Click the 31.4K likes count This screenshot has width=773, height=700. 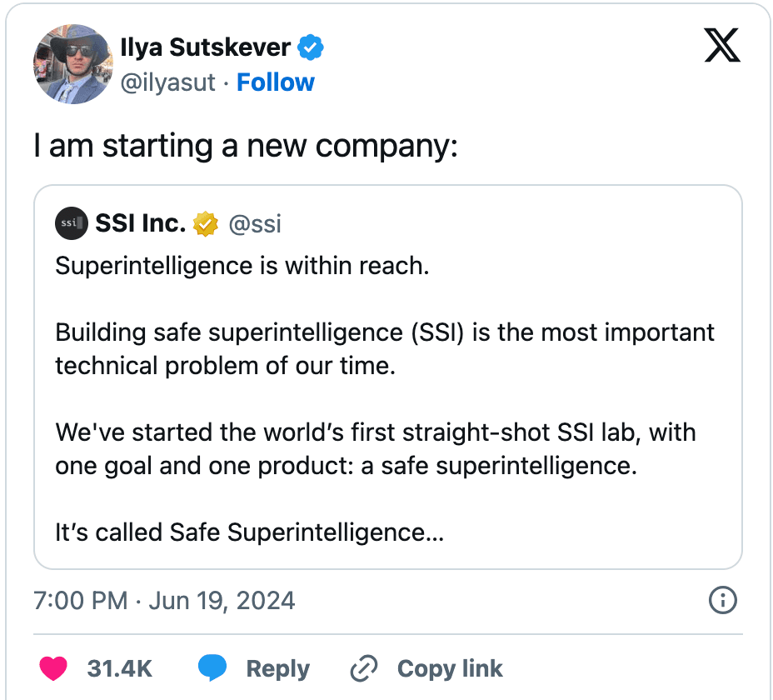119,668
